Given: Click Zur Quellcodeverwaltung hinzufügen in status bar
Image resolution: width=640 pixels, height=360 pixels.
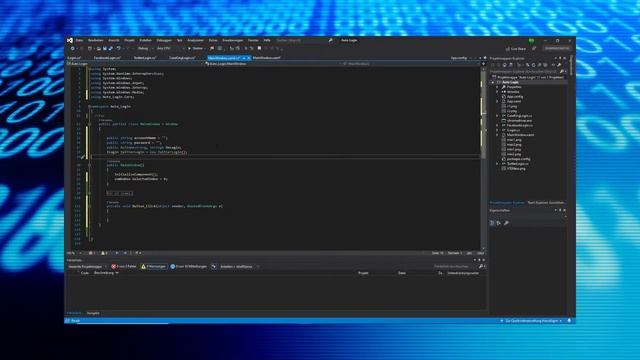Looking at the screenshot, I should click(532, 321).
